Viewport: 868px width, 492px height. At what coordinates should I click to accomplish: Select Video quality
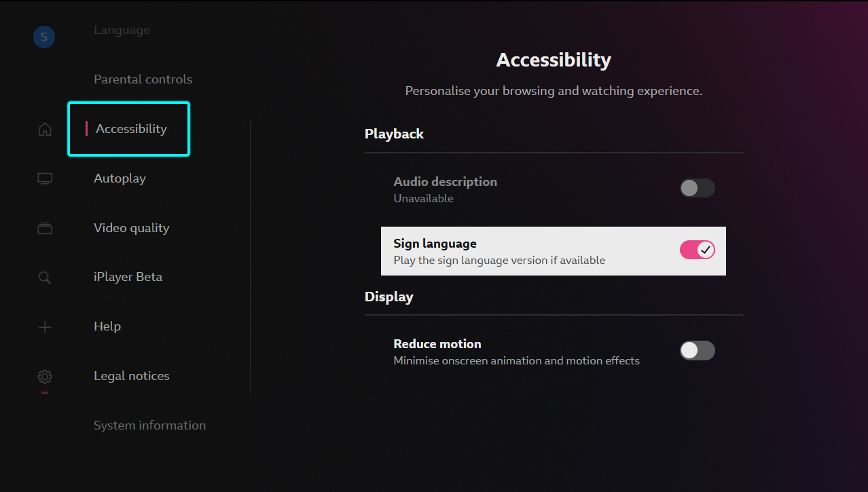coord(131,227)
